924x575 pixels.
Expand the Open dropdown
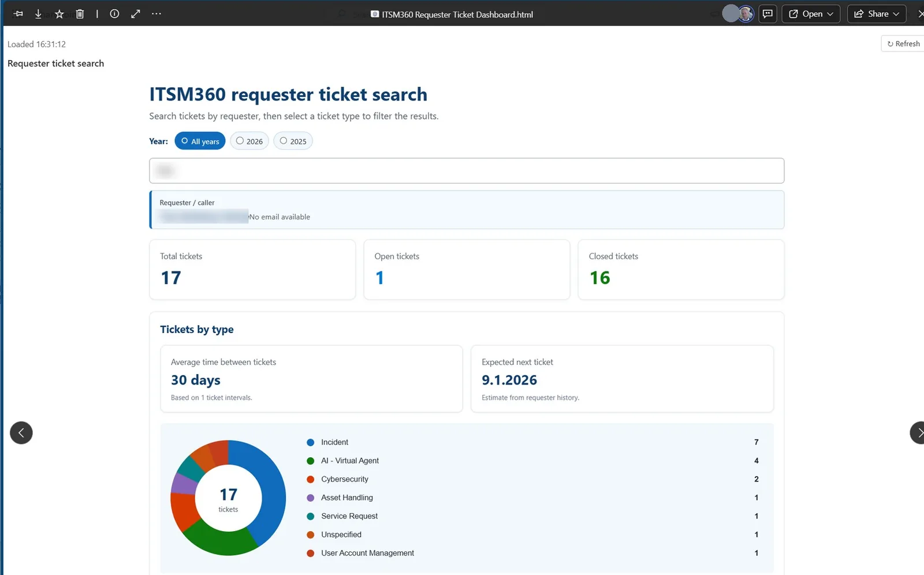811,14
